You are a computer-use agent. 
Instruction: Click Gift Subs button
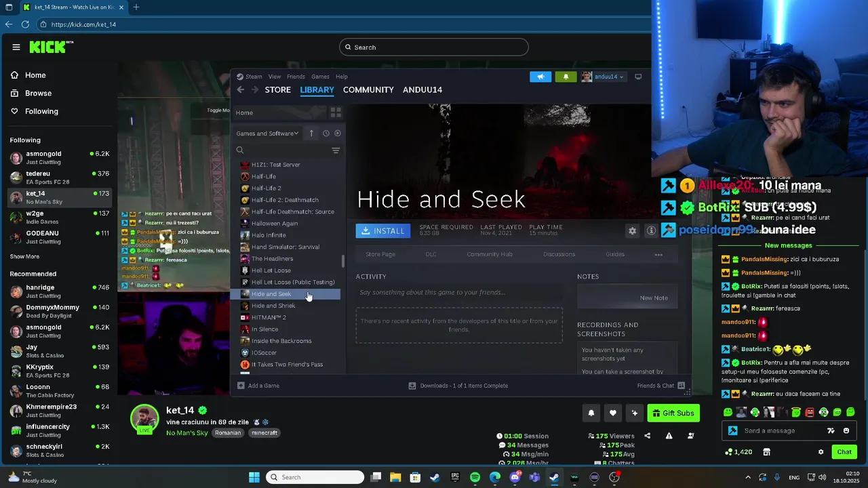673,413
